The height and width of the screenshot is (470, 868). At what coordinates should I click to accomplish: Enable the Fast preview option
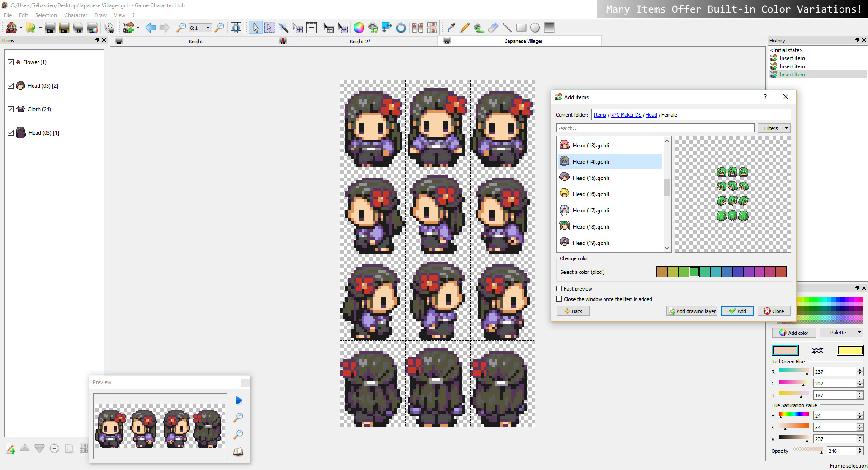tap(559, 288)
